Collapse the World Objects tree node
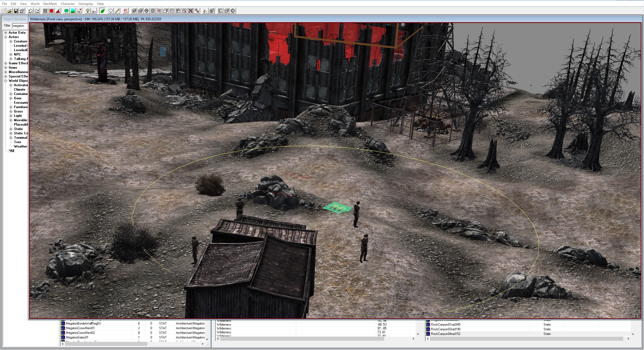This screenshot has height=350, width=644. [6, 81]
